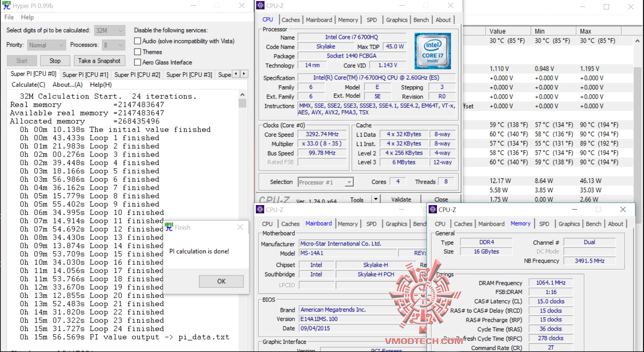Switch to Super PI [CPU #2] tab
This screenshot has width=644, height=352.
point(137,75)
